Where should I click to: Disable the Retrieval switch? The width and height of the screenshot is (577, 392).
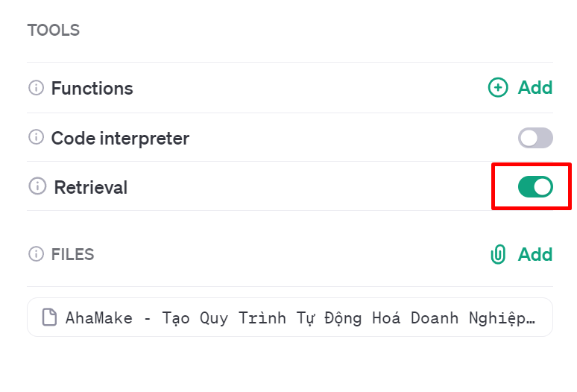click(x=535, y=187)
